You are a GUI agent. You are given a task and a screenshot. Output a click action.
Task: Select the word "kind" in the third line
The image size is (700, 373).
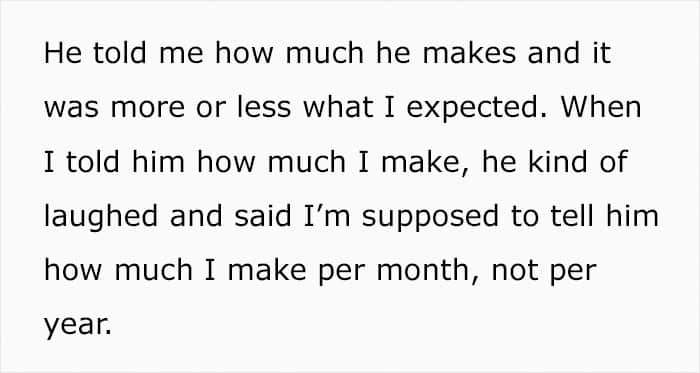pos(557,161)
